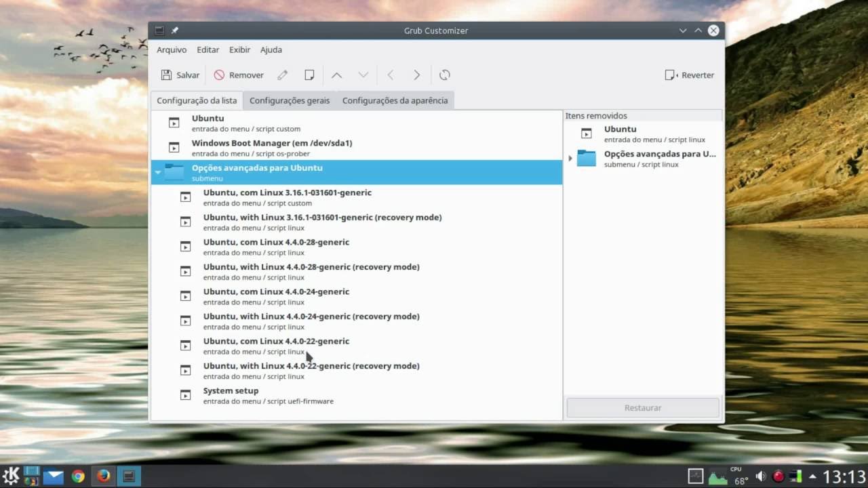The height and width of the screenshot is (488, 868).
Task: Launch Firefox from the taskbar
Action: (x=103, y=476)
